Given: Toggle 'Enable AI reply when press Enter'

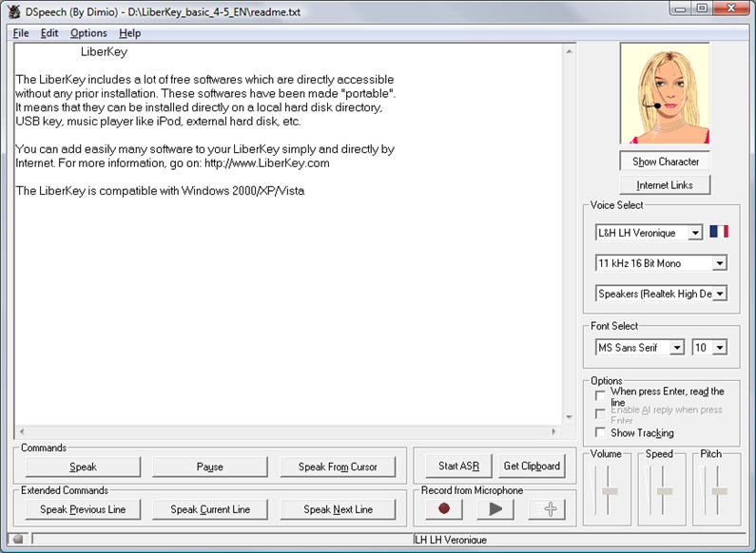Looking at the screenshot, I should point(600,413).
